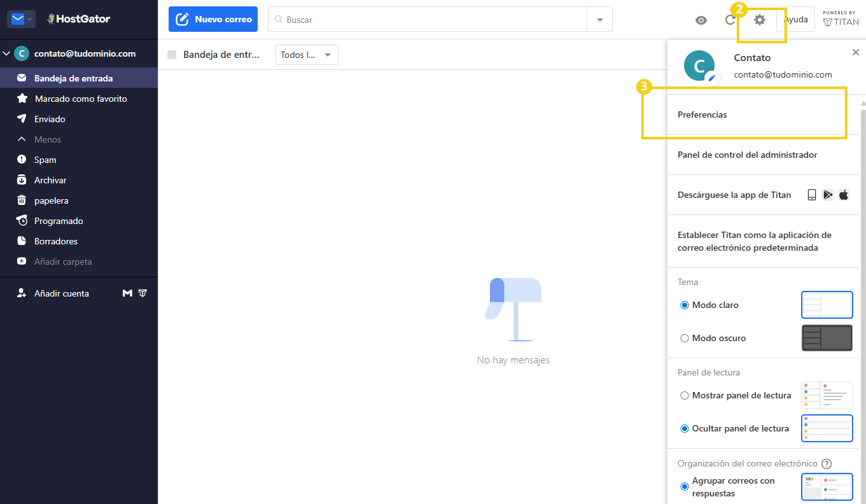
Task: Click the eye icon in the top toolbar
Action: (x=701, y=20)
